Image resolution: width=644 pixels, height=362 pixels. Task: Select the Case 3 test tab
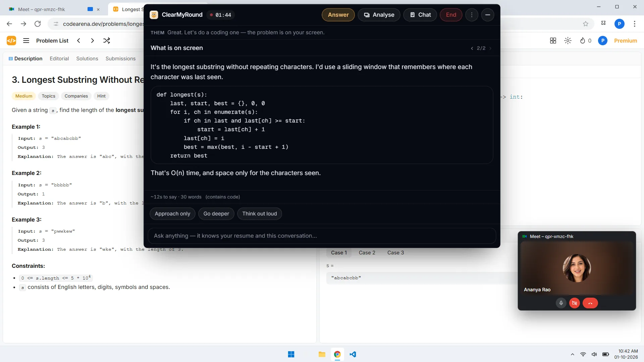(395, 253)
